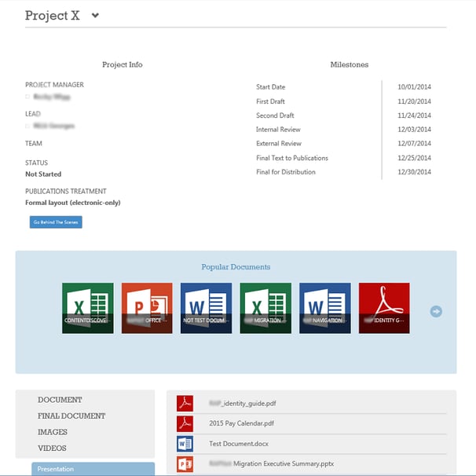
Task: Select the FINAL DOCUMENT category
Action: click(71, 416)
